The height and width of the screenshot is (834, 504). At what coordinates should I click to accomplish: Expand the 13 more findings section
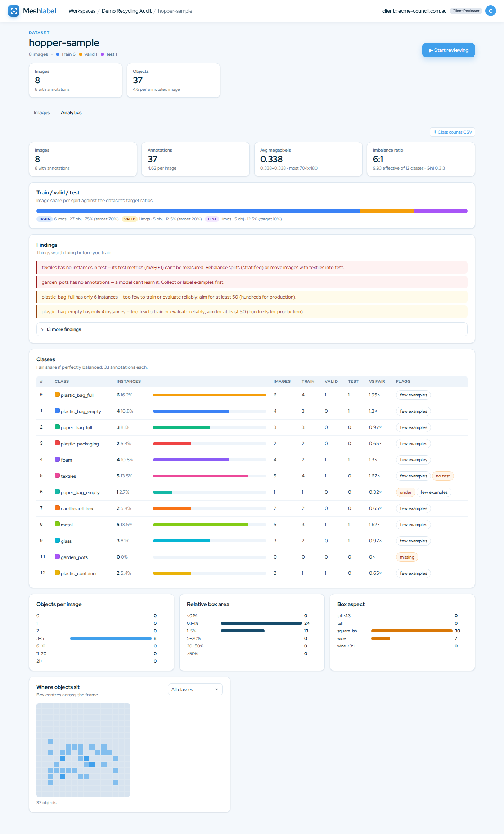point(252,329)
